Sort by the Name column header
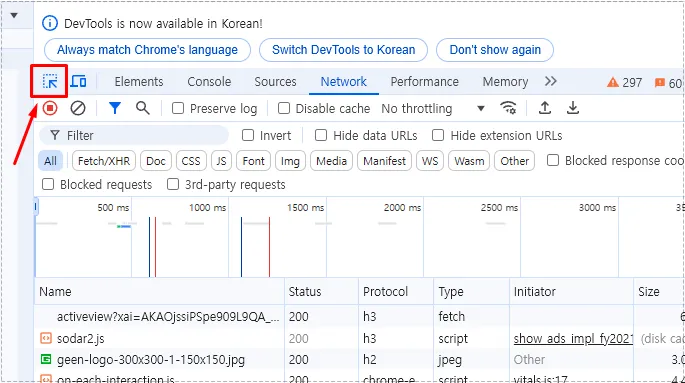This screenshot has width=685, height=383. pos(159,291)
